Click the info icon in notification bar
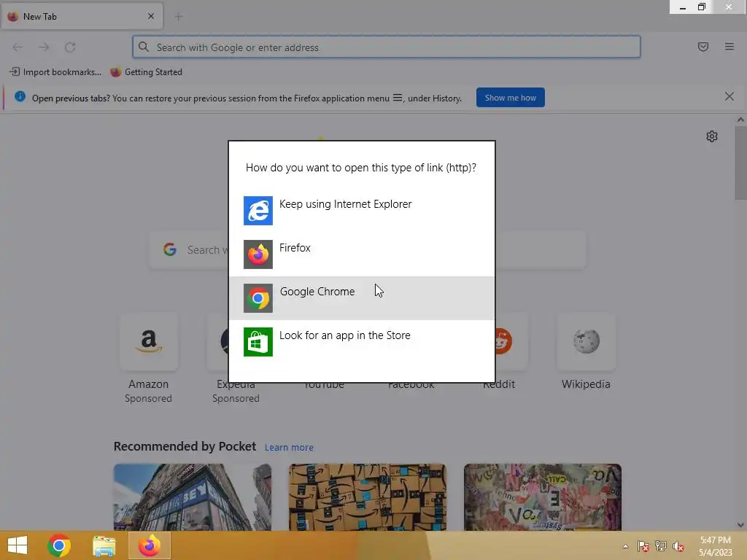 pos(20,97)
